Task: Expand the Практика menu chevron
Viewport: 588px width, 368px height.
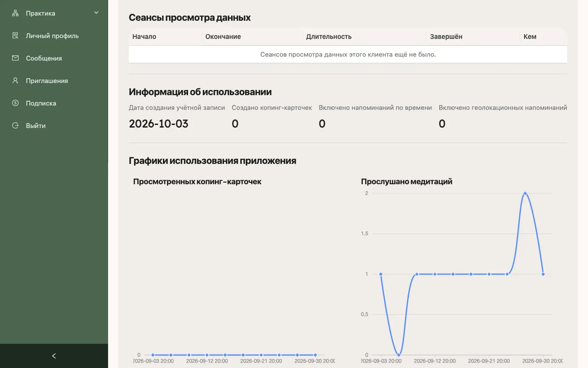Action: click(96, 13)
